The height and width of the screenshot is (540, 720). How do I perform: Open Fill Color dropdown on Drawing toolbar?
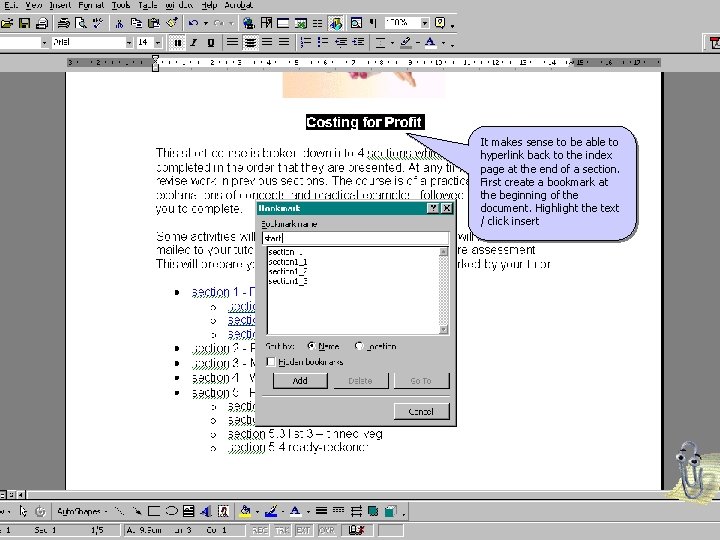(257, 511)
